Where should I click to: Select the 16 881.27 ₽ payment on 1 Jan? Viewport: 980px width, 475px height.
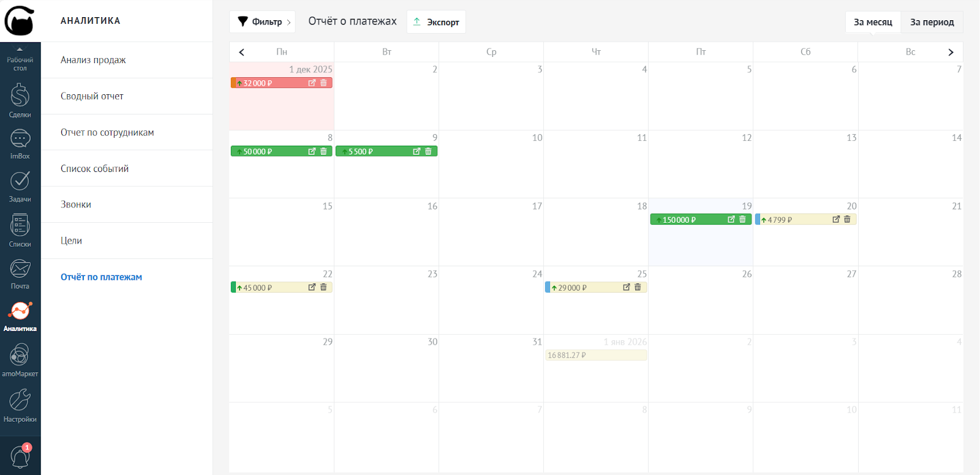coord(595,355)
